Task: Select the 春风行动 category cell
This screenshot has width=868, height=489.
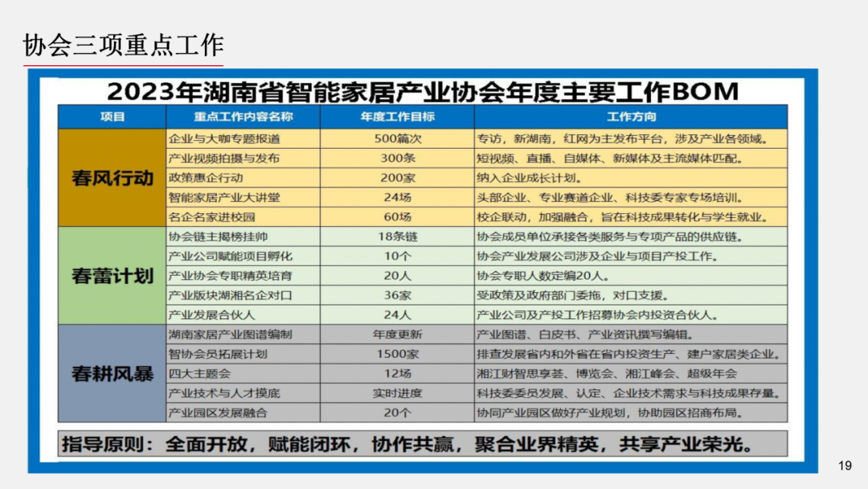Action: tap(112, 178)
